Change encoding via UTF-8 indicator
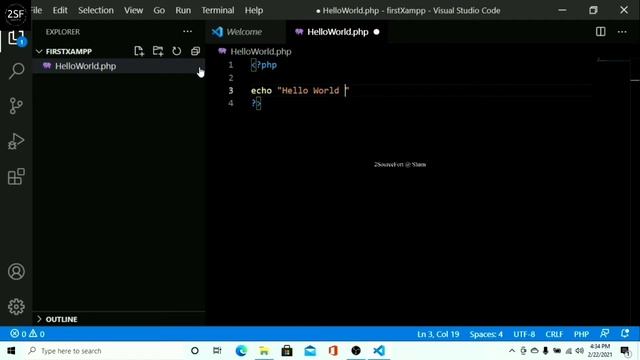This screenshot has height=360, width=640. click(x=524, y=334)
